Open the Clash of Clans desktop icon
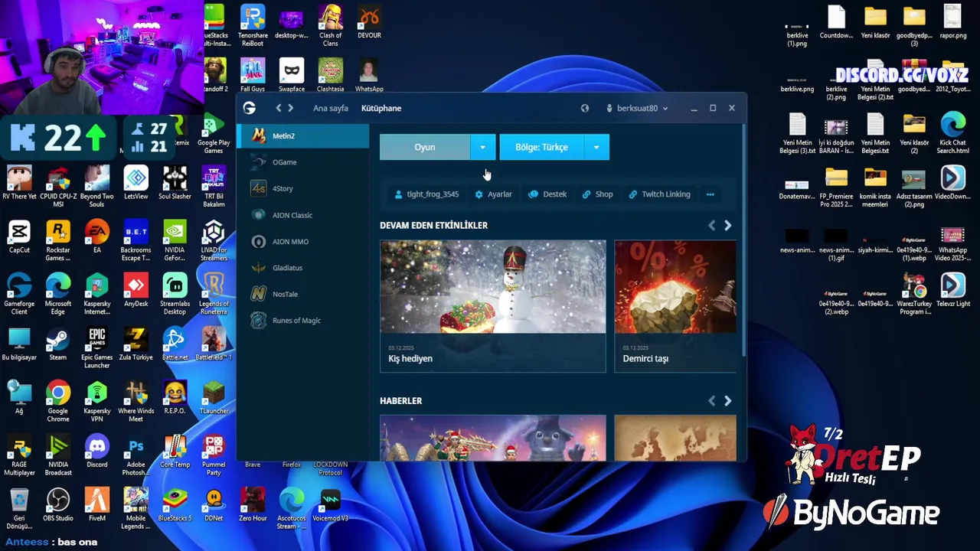The height and width of the screenshot is (551, 980). [330, 25]
